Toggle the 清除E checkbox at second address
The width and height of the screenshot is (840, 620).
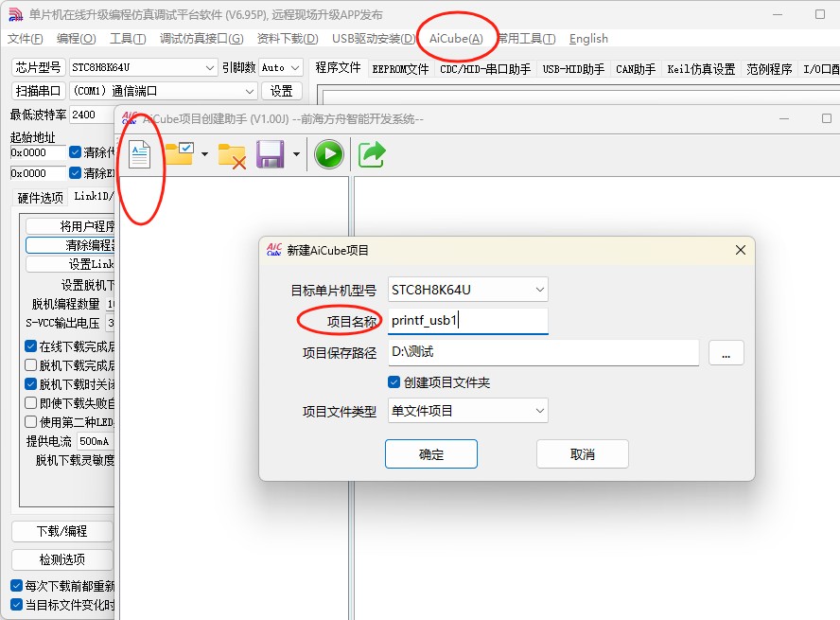75,173
